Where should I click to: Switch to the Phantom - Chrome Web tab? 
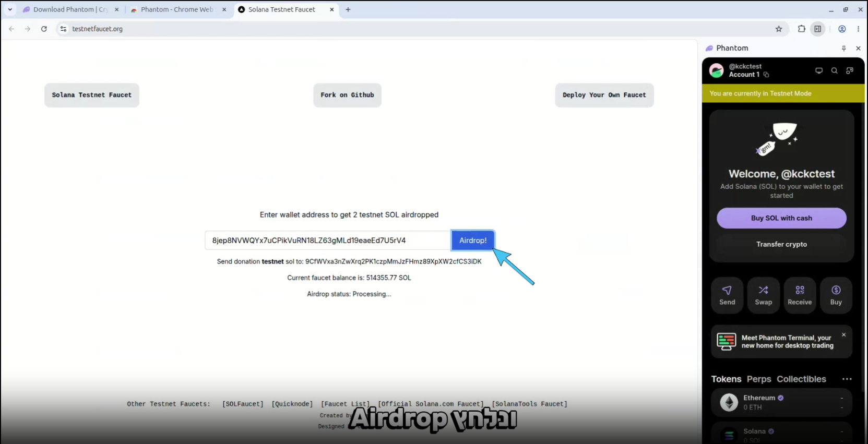[x=177, y=9]
